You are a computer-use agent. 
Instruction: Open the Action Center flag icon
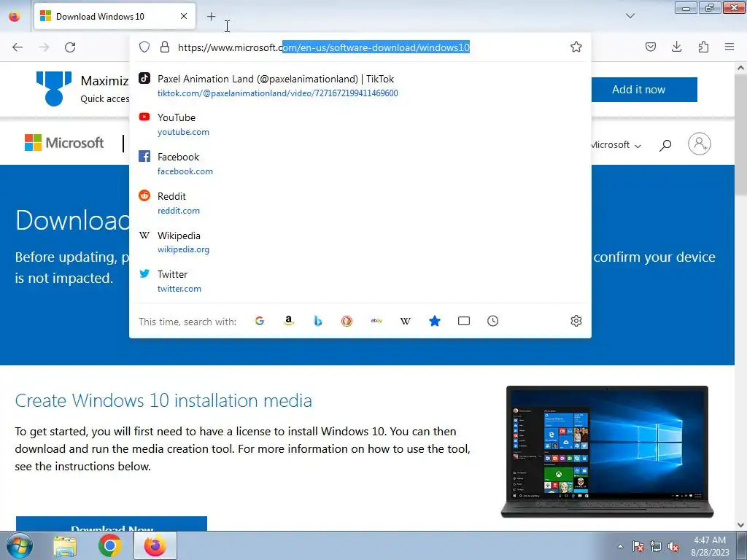[x=638, y=546]
